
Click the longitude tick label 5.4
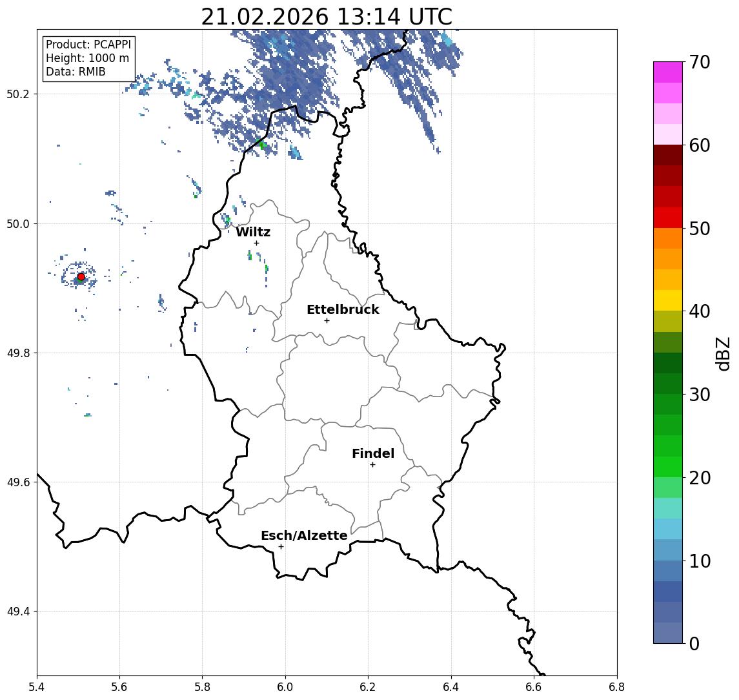tap(37, 687)
